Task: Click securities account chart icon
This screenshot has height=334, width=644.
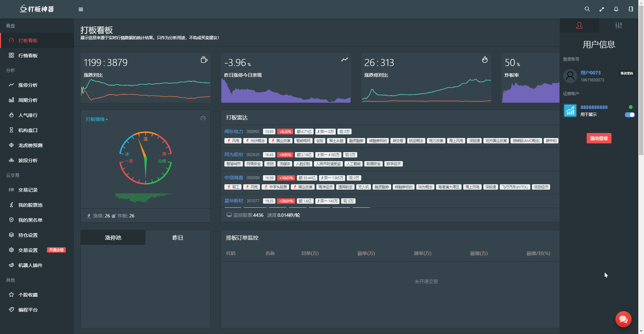Action: click(570, 111)
